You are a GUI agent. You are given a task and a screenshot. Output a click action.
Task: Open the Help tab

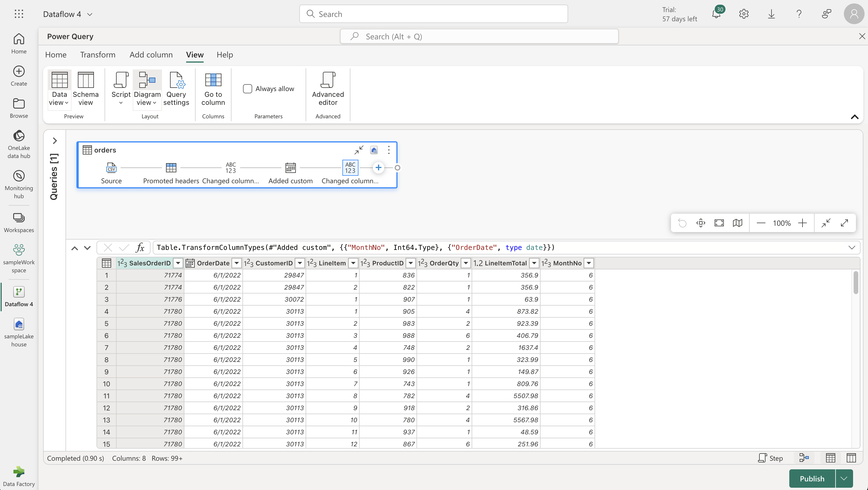point(225,55)
